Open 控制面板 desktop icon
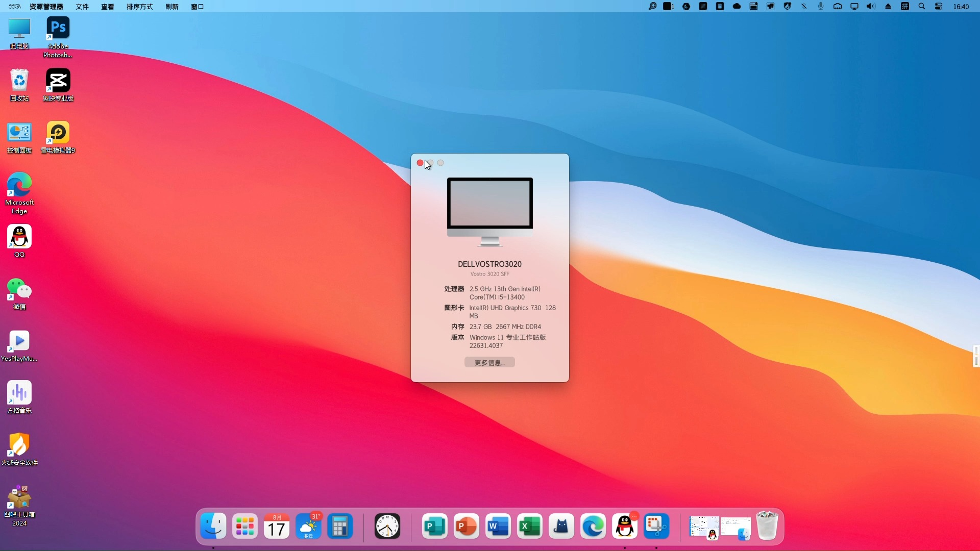The height and width of the screenshot is (551, 980). click(19, 138)
